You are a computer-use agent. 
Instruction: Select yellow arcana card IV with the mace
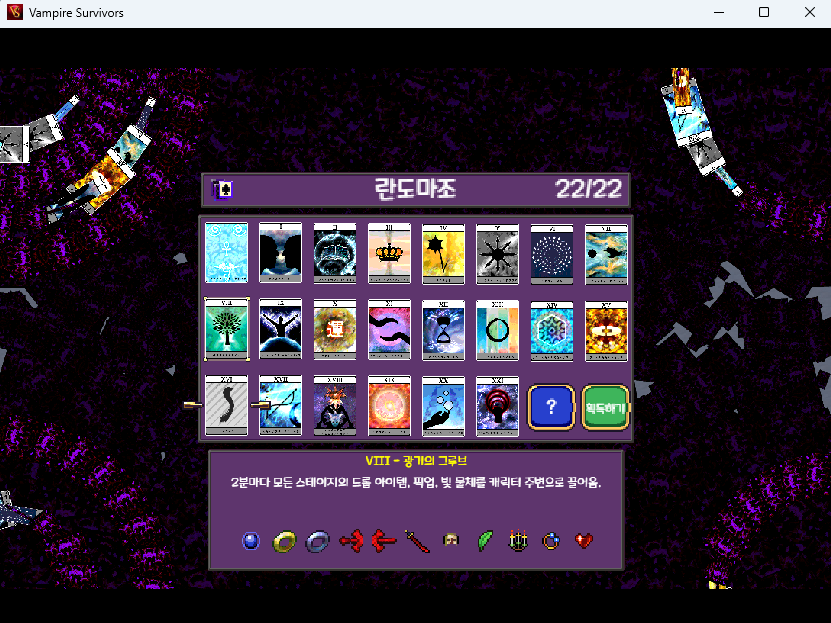pyautogui.click(x=443, y=254)
